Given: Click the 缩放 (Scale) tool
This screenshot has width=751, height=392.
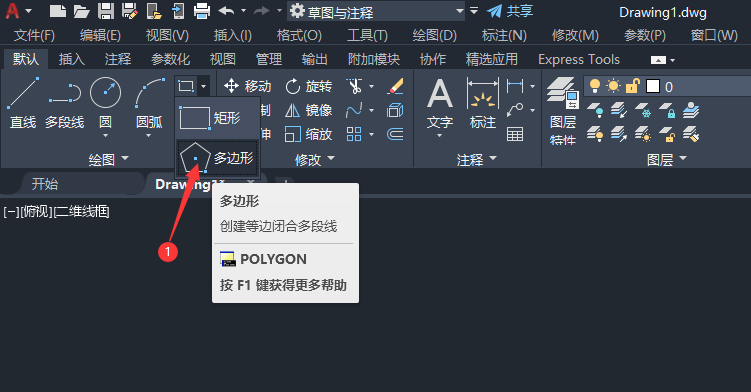Looking at the screenshot, I should [x=309, y=134].
